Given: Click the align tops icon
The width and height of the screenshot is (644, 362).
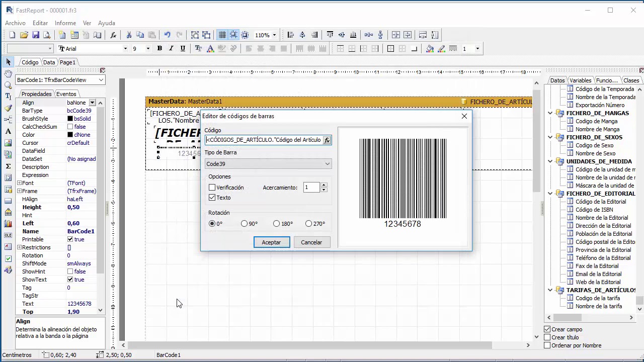Looking at the screenshot, I should click(x=330, y=35).
